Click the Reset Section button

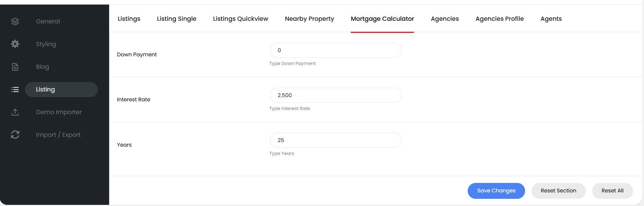point(559,191)
